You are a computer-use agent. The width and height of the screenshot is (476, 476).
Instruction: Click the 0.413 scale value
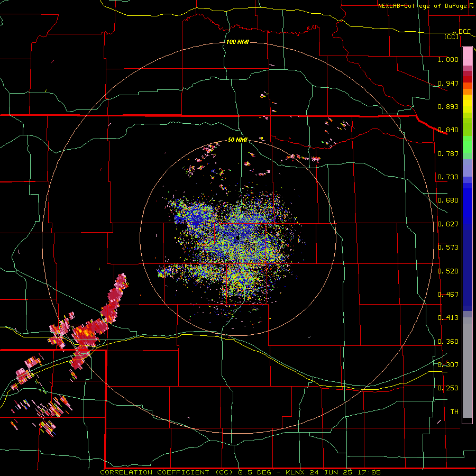click(x=448, y=318)
